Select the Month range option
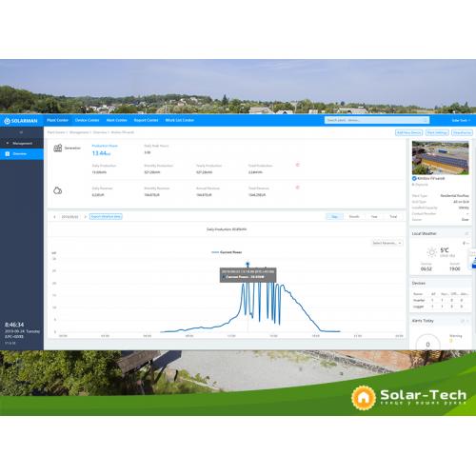This screenshot has height=476, width=476. 354,217
